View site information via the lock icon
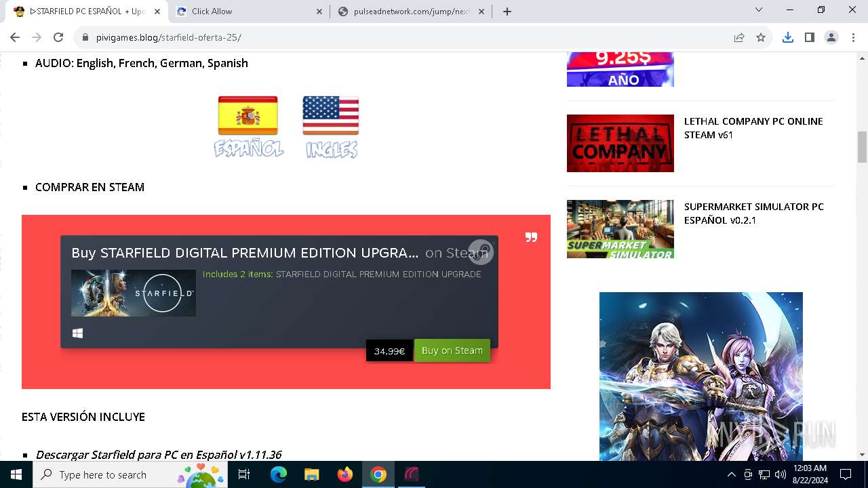This screenshot has height=488, width=868. coord(85,37)
